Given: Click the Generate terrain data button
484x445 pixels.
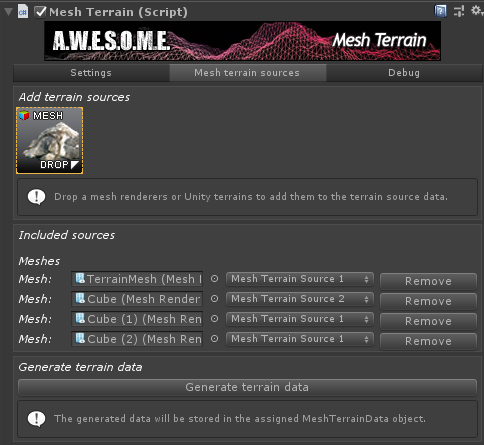Looking at the screenshot, I should click(x=247, y=387).
